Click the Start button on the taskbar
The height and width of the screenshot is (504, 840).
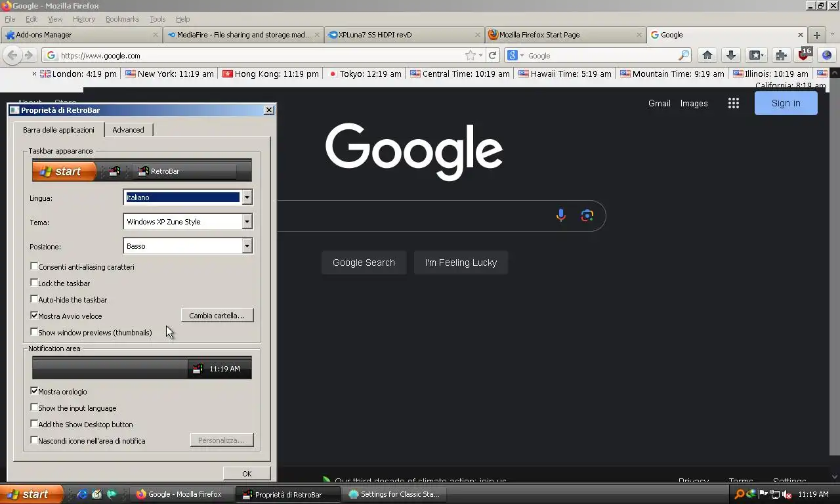(32, 494)
